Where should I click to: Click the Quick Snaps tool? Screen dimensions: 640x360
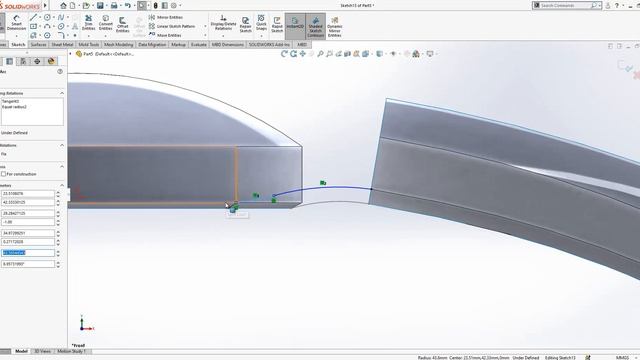coord(261,23)
